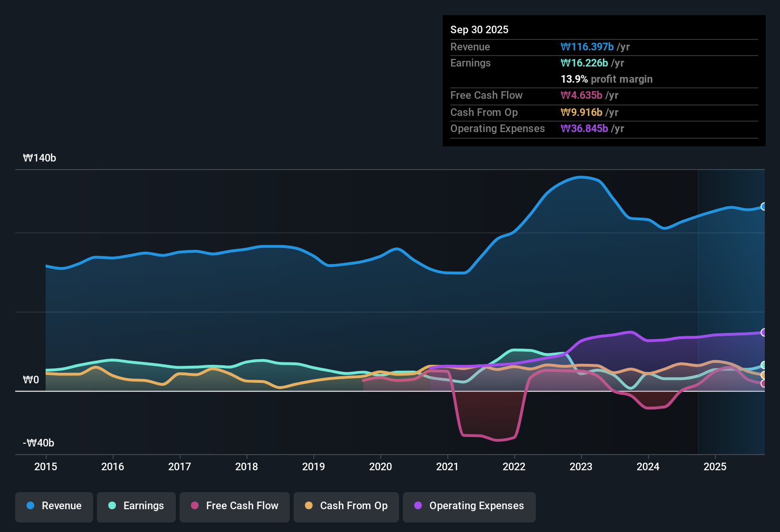Click the 13.9% profit margin text
Screen dimensions: 780x532
[x=607, y=79]
